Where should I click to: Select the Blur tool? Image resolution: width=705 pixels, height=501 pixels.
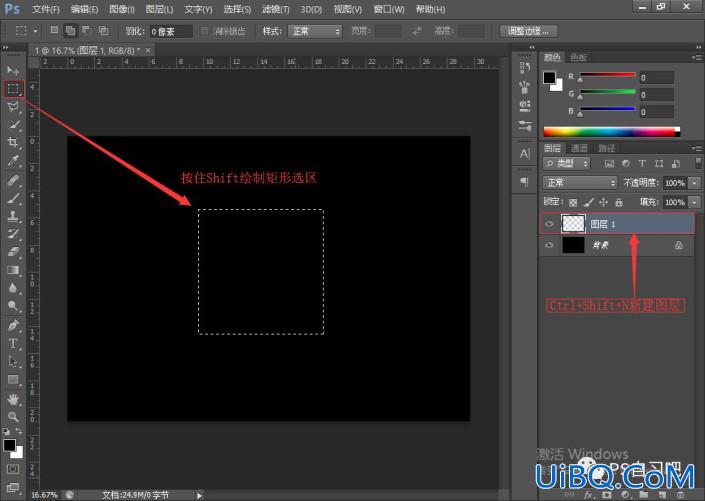pos(13,288)
